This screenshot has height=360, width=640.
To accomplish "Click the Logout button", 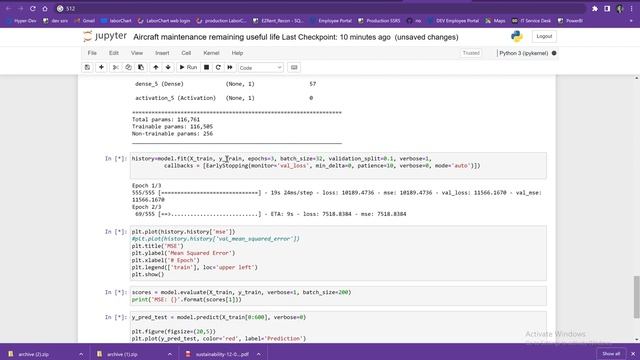I will 544,36.
